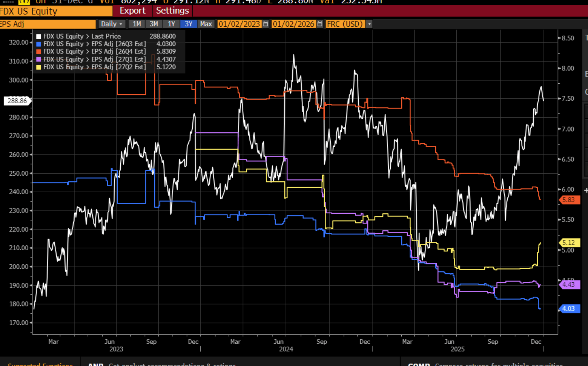Open the calendar icon beside the 01/02/2026 date
The height and width of the screenshot is (366, 588).
pyautogui.click(x=320, y=24)
